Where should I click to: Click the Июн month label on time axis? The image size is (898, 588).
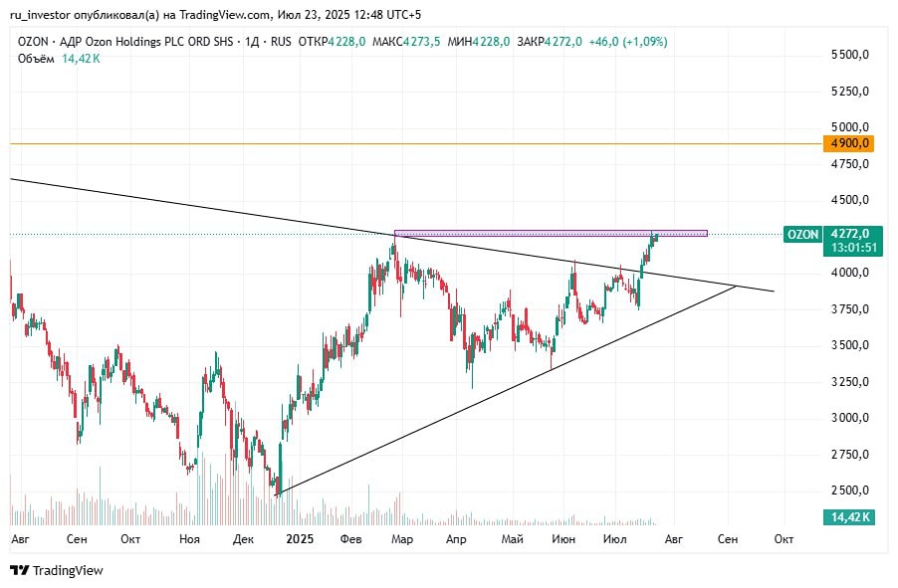(563, 539)
